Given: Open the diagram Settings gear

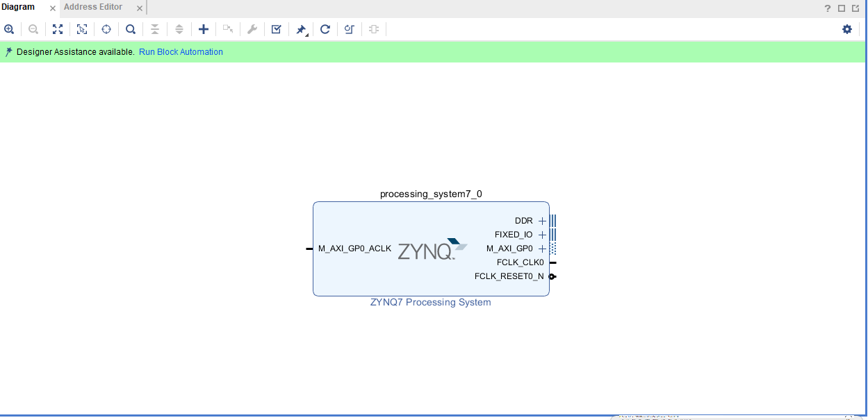Looking at the screenshot, I should [x=847, y=29].
